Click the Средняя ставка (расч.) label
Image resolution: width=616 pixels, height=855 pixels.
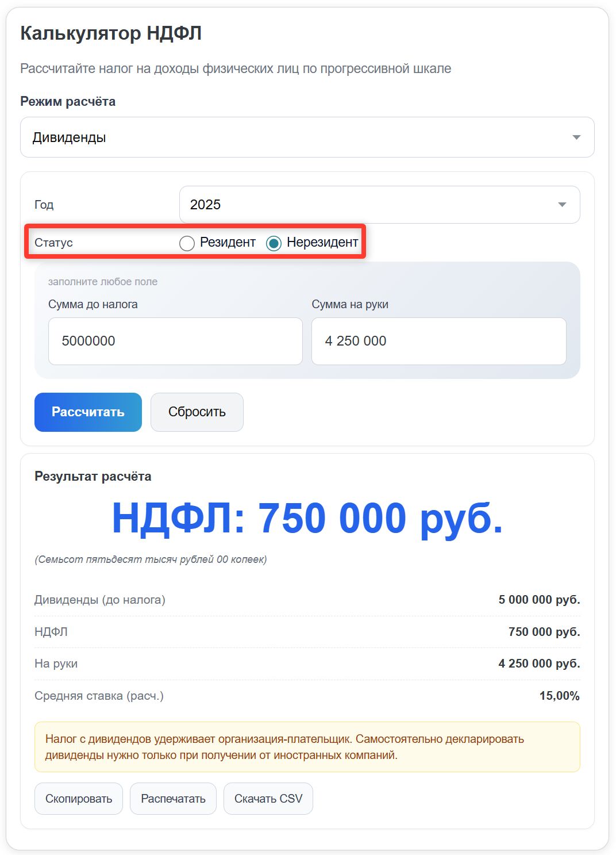[x=99, y=696]
